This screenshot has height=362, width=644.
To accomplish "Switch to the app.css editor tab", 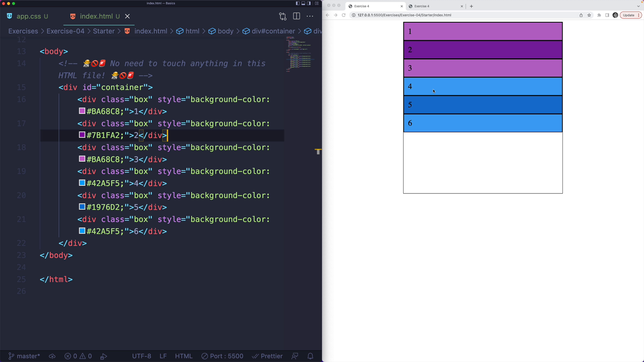I will coord(29,16).
